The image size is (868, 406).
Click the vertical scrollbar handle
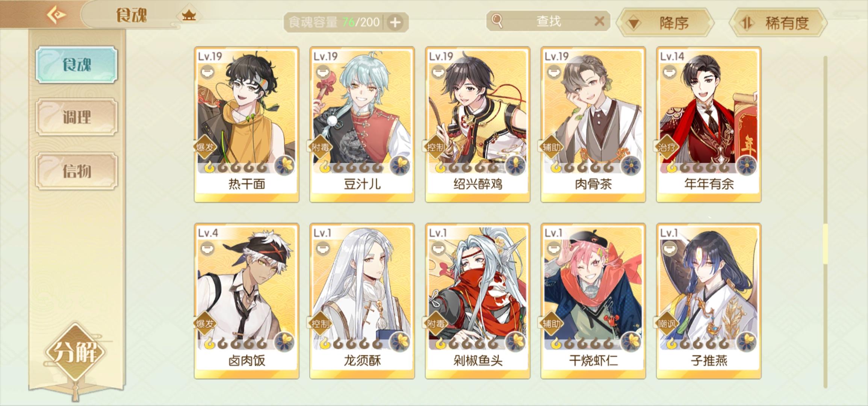(825, 244)
